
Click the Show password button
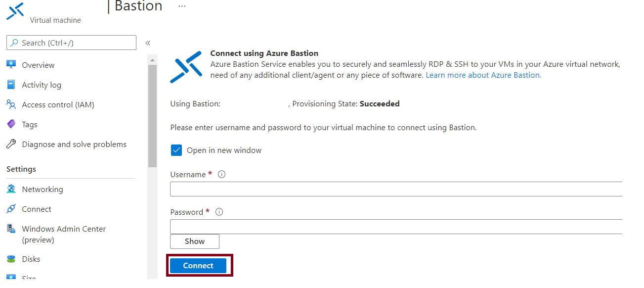(195, 241)
